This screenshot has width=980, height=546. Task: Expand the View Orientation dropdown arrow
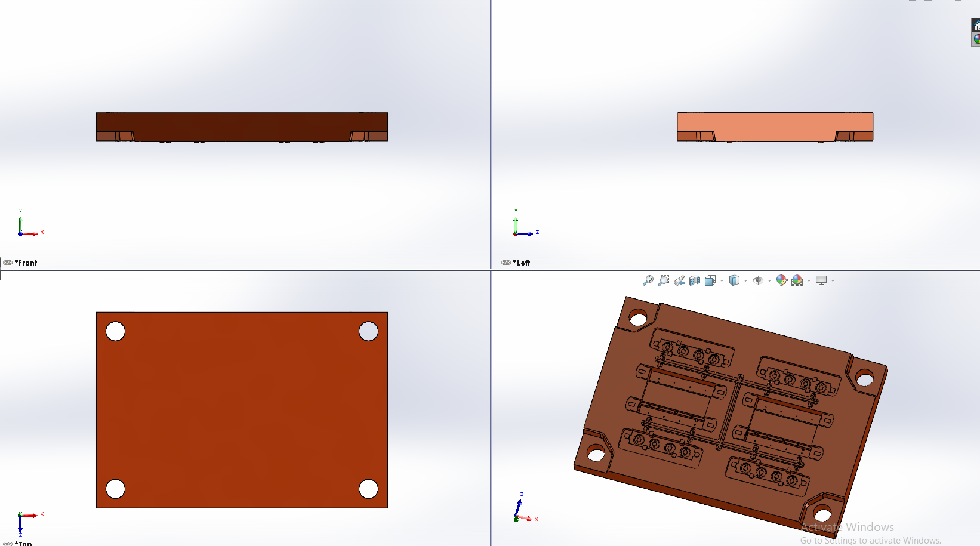(722, 280)
